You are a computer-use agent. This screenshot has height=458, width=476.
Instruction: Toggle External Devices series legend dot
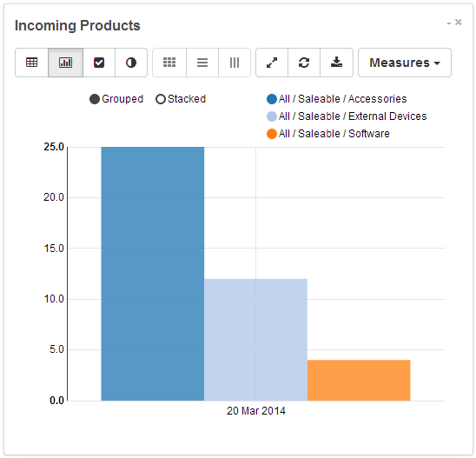272,116
